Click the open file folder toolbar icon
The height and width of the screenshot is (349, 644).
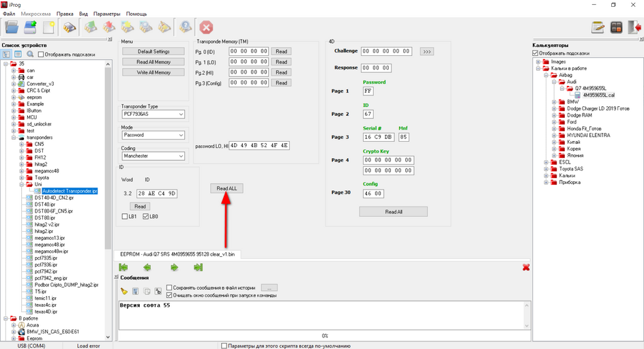12,27
